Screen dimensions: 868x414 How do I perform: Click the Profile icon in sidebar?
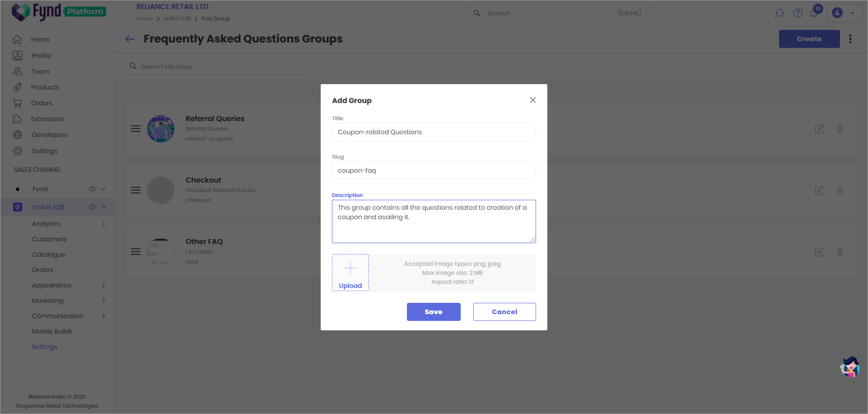pyautogui.click(x=18, y=56)
